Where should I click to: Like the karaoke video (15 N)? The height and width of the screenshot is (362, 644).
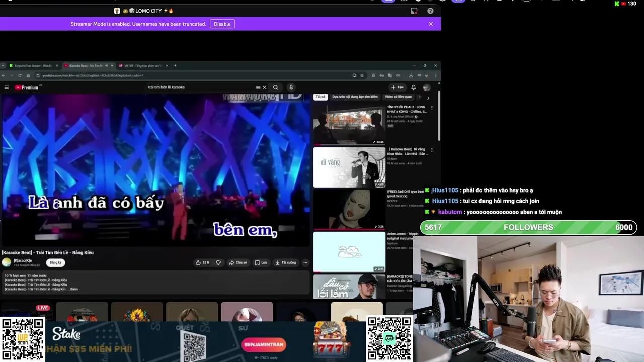(202, 262)
